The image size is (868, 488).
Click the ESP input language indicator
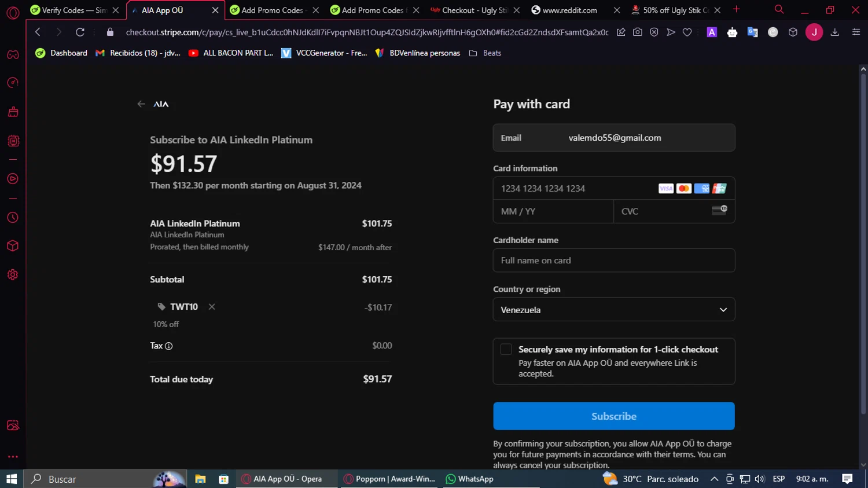[779, 479]
